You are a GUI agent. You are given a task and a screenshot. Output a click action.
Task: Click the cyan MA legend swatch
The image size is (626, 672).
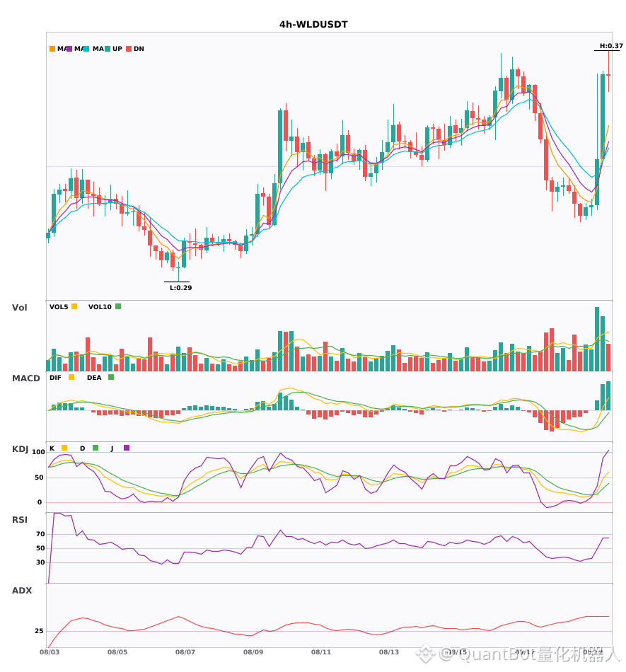[x=86, y=49]
